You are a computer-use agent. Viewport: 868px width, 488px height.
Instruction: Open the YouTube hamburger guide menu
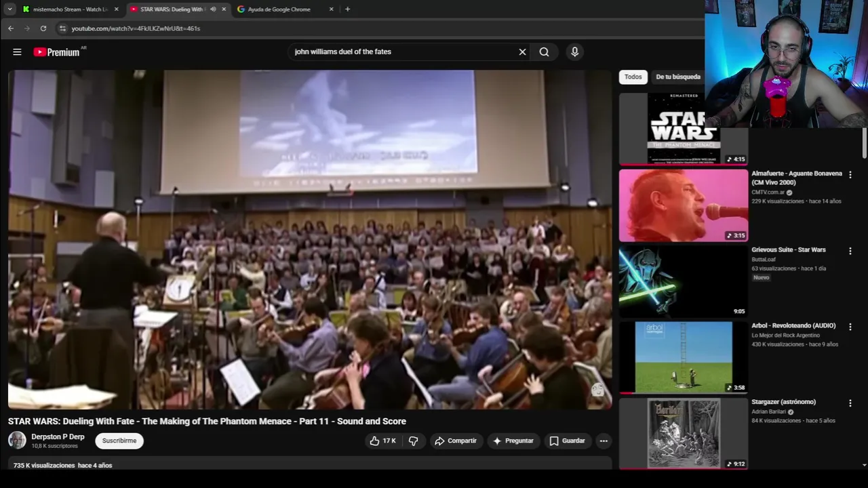tap(17, 52)
